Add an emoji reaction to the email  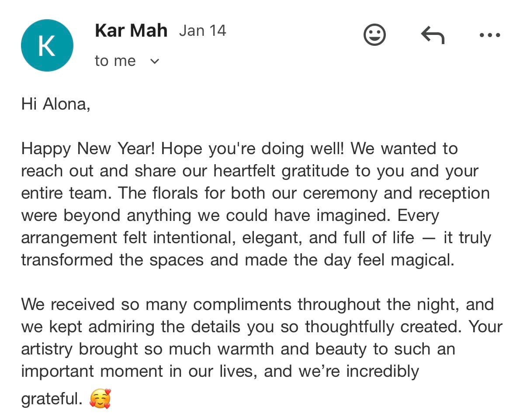point(374,35)
